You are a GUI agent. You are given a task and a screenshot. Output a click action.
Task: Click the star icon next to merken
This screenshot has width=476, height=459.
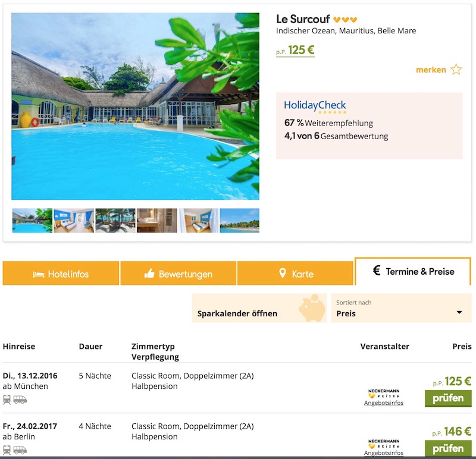click(x=456, y=70)
